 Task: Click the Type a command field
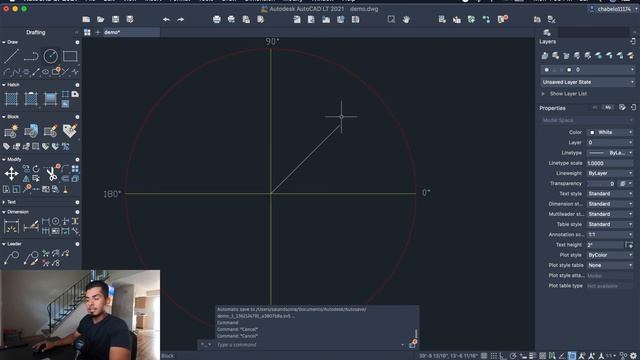[308, 345]
